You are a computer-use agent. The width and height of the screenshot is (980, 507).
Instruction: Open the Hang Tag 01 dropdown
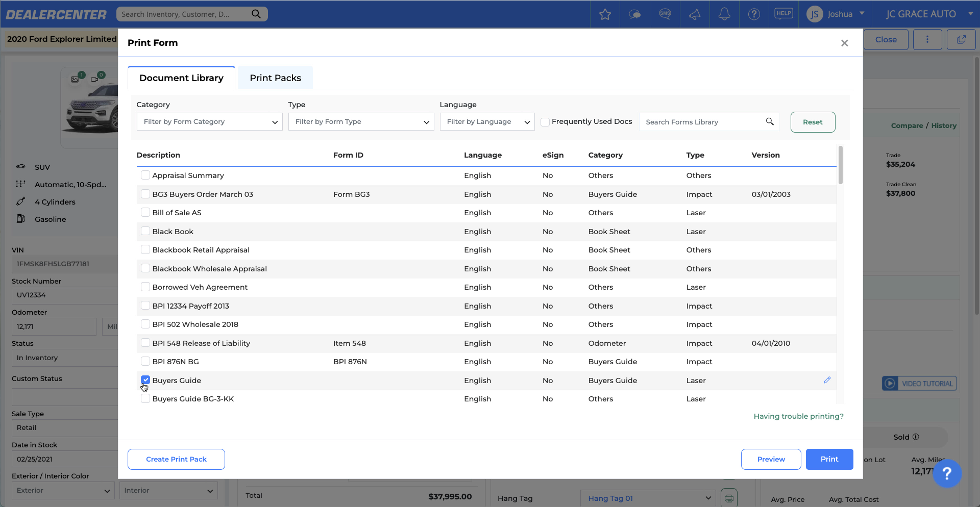pyautogui.click(x=648, y=498)
